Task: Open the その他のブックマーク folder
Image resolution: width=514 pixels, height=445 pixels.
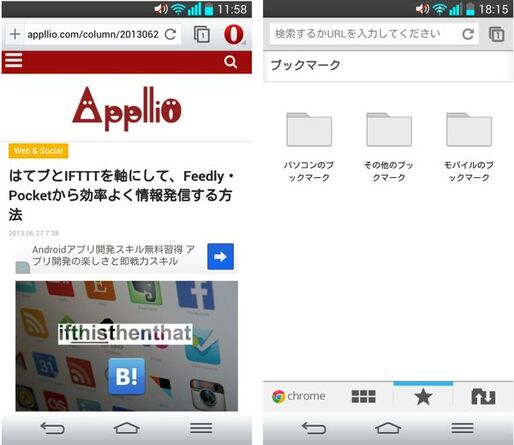Action: point(389,147)
